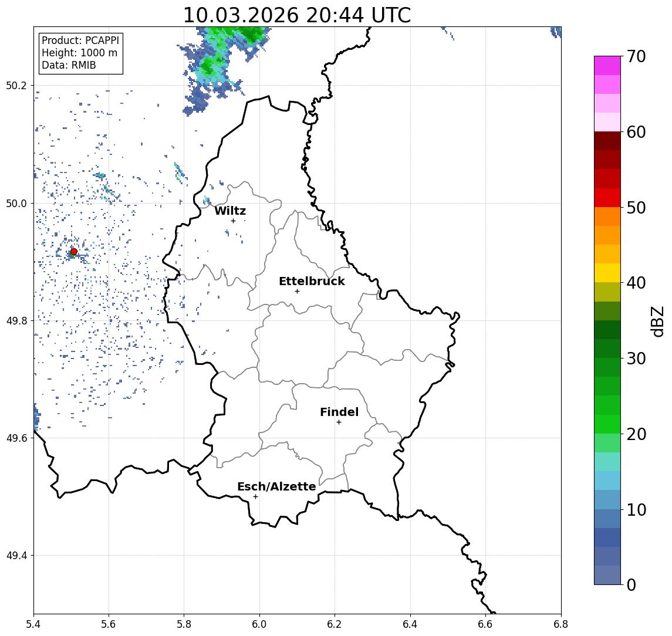Click colorbar tick label 60
Viewport: 672px width, 636px height.
[636, 133]
